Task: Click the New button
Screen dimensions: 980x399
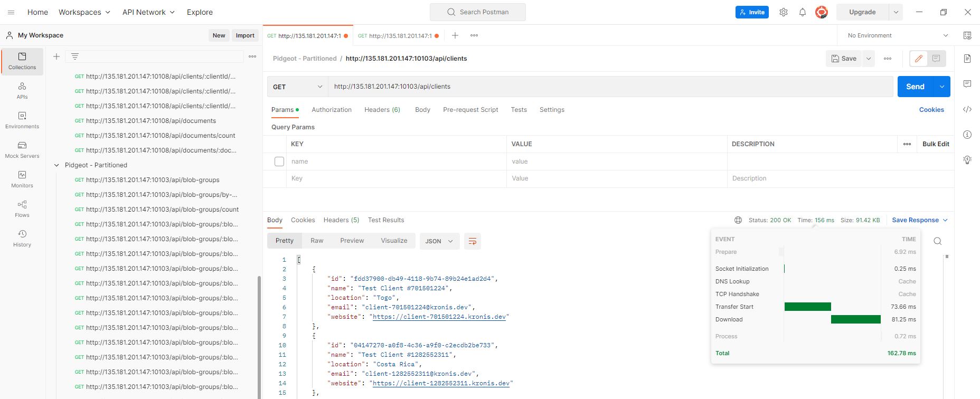Action: point(219,35)
